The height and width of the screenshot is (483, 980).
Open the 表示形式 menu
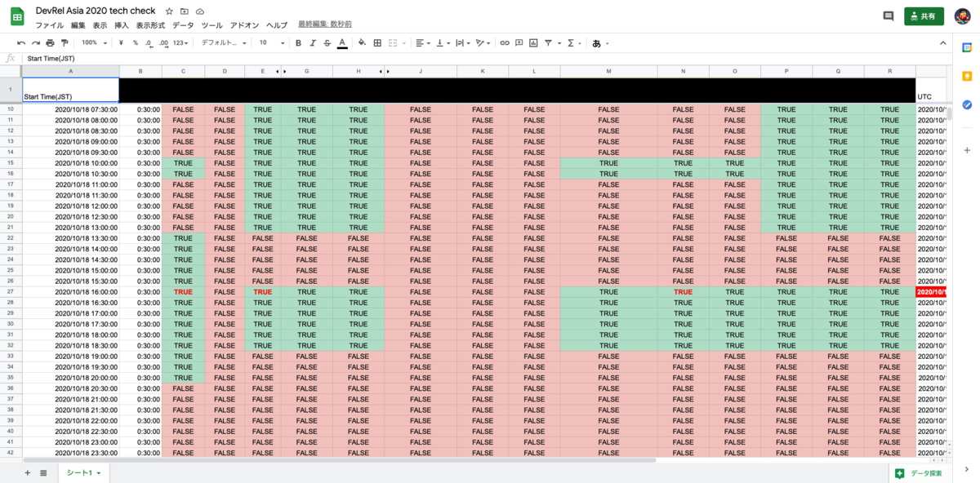click(x=150, y=25)
